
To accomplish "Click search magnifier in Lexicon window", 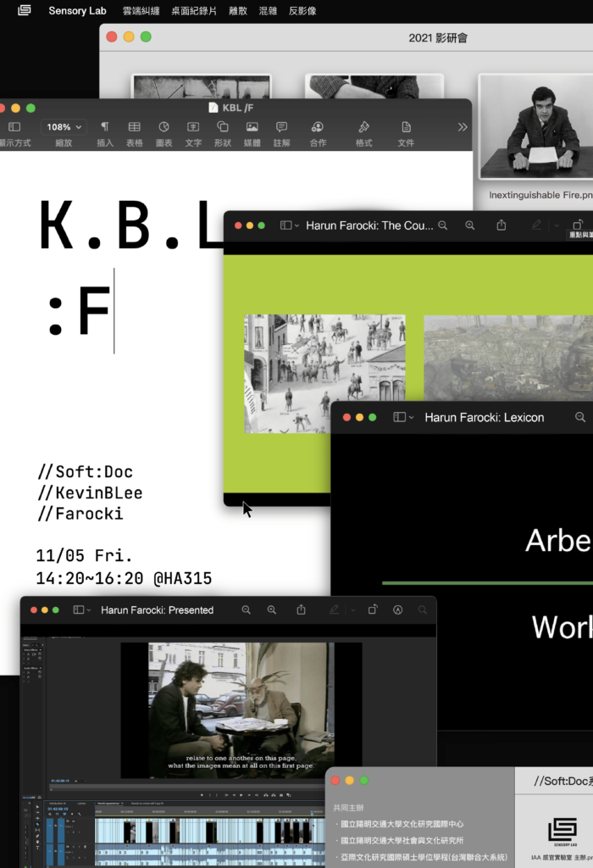I will pos(579,417).
